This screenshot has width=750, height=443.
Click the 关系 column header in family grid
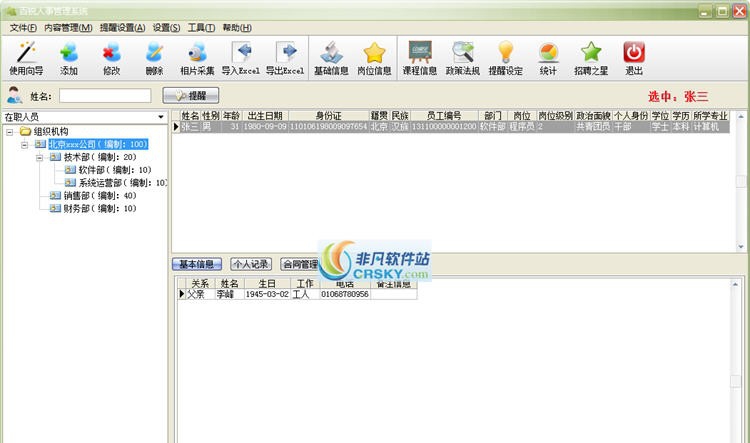[200, 284]
